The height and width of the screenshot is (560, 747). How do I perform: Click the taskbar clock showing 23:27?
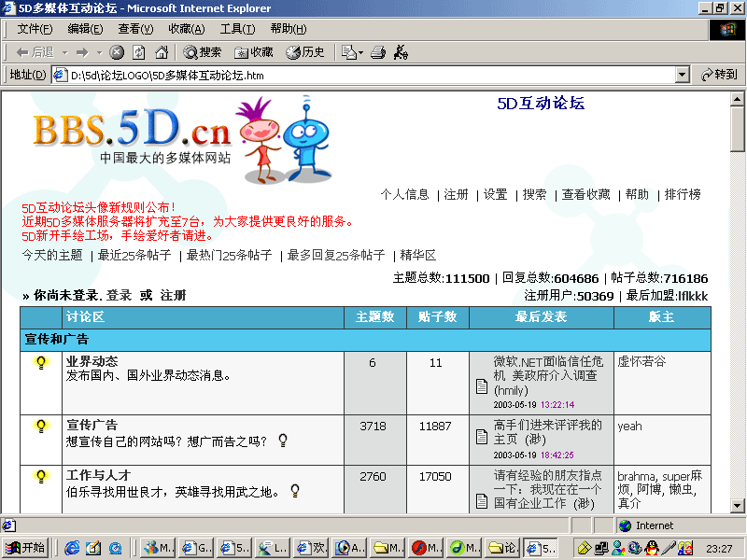[x=719, y=549]
